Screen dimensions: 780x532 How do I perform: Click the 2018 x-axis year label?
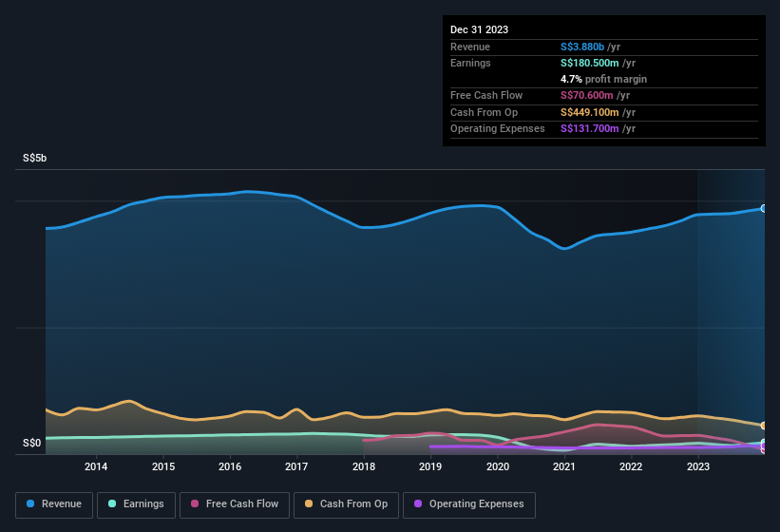(x=364, y=466)
